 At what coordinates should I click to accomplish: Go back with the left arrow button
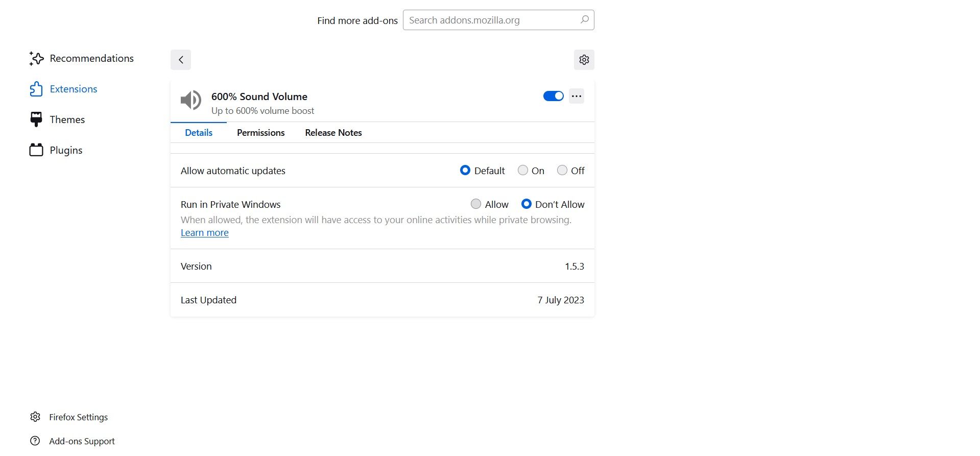(x=181, y=60)
